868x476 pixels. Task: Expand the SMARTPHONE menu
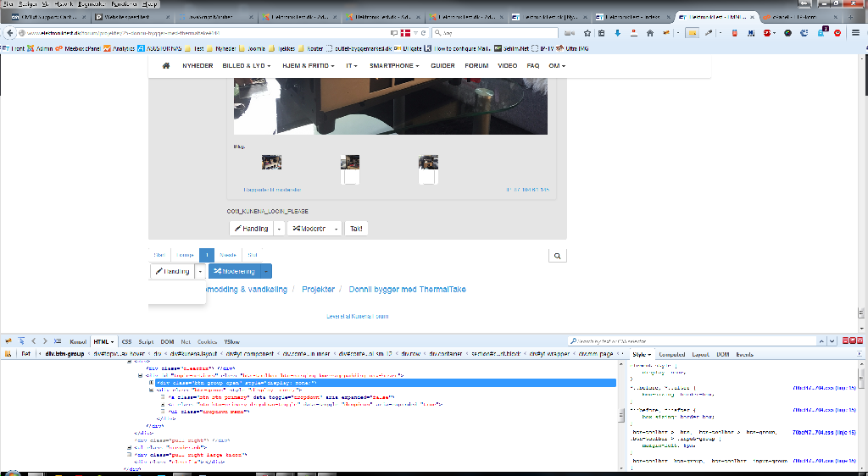coord(394,65)
